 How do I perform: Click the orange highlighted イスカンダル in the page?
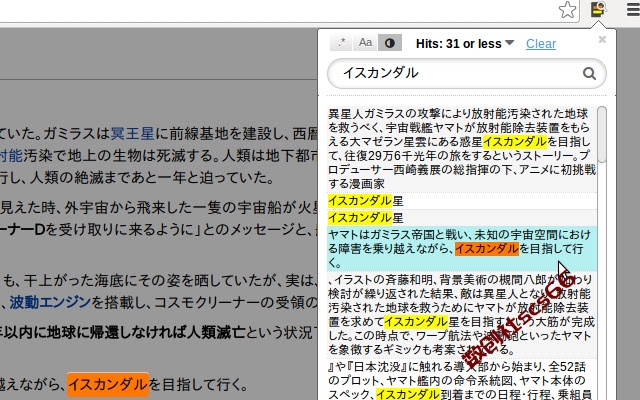click(x=108, y=384)
